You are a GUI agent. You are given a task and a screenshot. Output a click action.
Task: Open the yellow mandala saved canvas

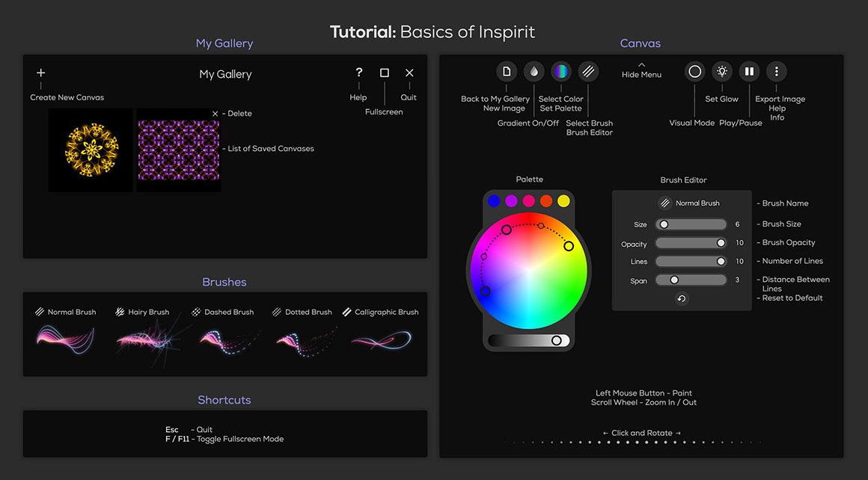pos(91,150)
